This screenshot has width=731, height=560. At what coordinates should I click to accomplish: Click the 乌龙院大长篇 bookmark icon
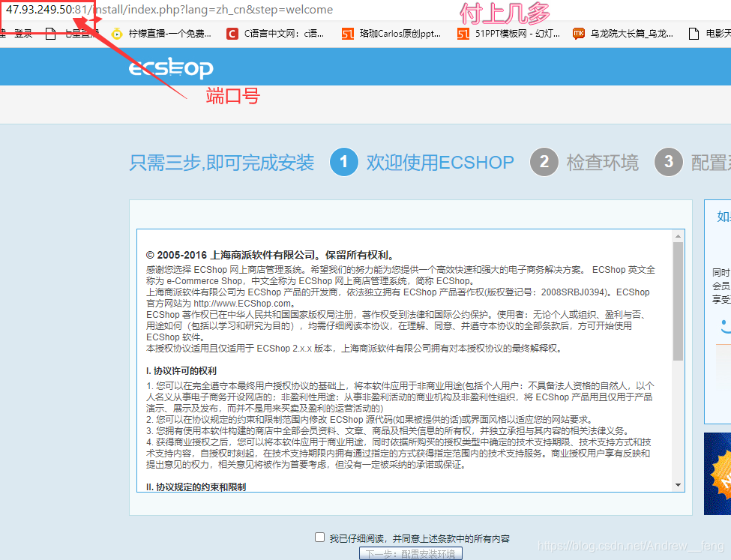[577, 34]
